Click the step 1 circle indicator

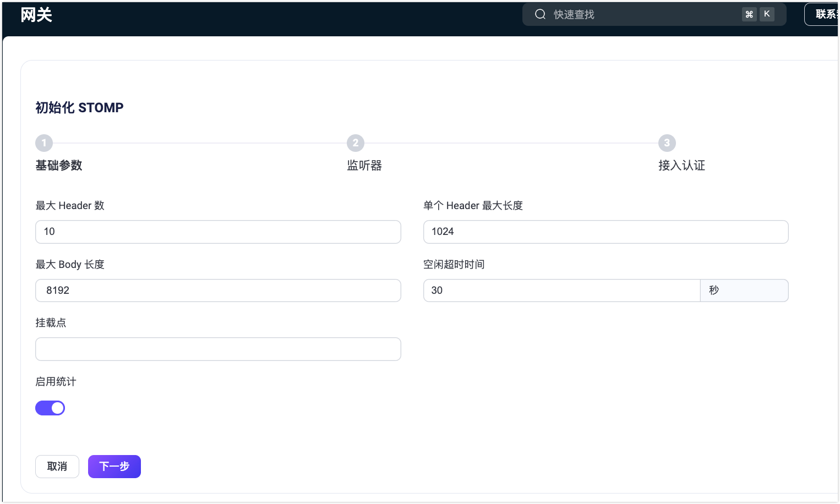pos(44,143)
